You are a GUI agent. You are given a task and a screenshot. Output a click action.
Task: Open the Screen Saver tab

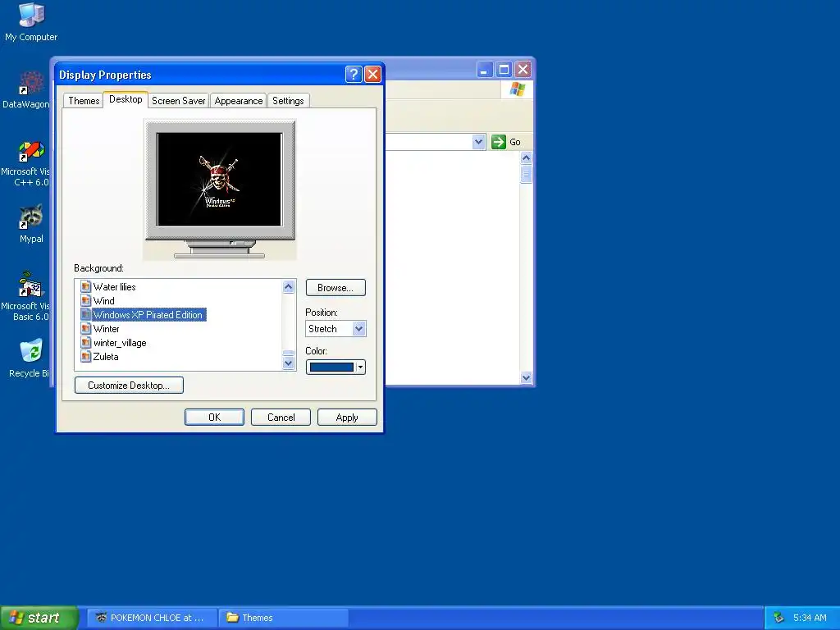[178, 101]
